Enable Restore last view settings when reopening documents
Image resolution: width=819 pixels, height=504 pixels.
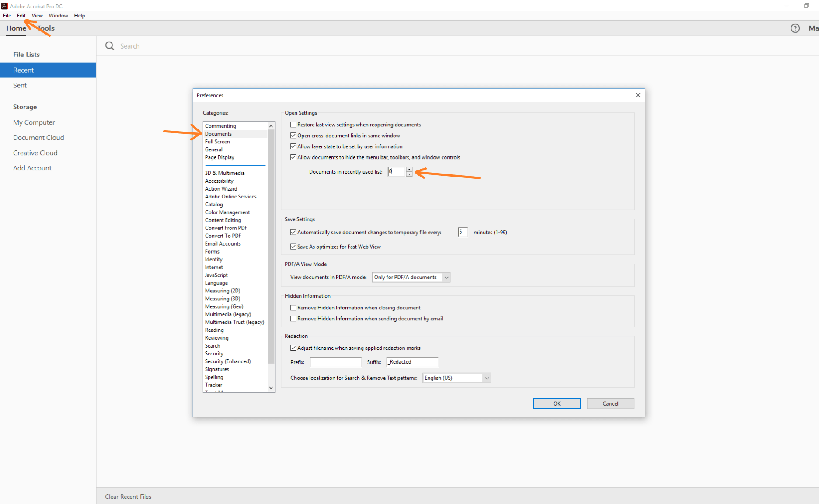(x=293, y=124)
